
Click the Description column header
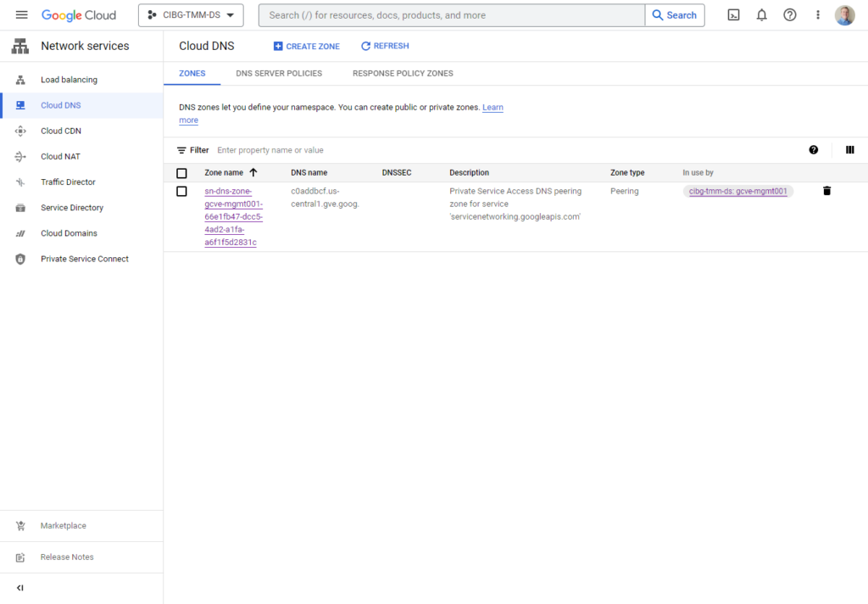pyautogui.click(x=469, y=173)
